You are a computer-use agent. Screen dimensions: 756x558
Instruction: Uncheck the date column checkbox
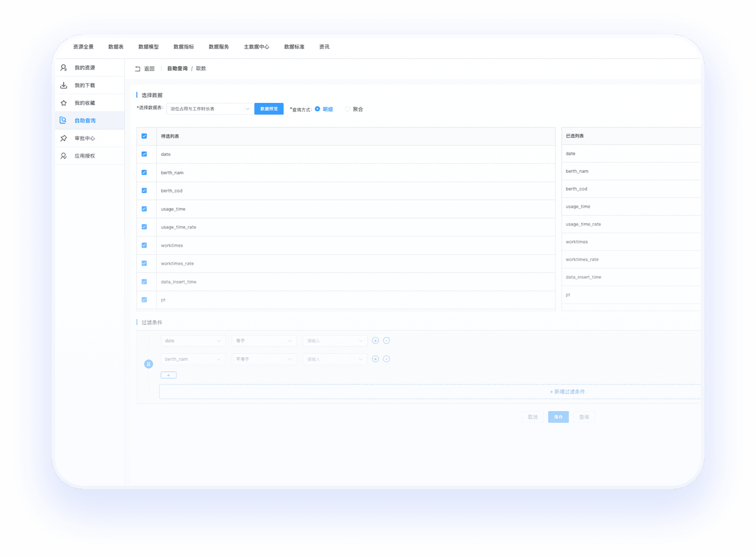[x=144, y=154]
